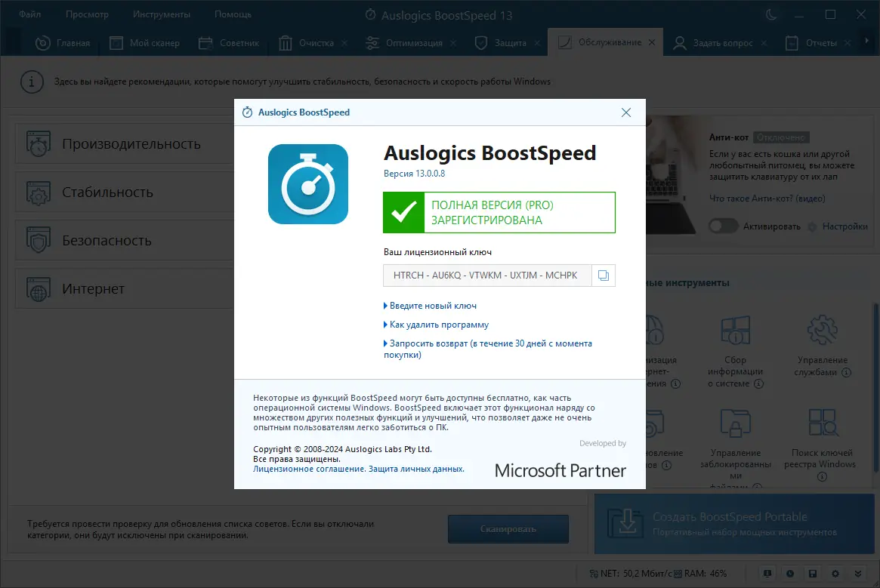The width and height of the screenshot is (880, 588).
Task: Show info for Сбор информации о системе
Action: (759, 383)
